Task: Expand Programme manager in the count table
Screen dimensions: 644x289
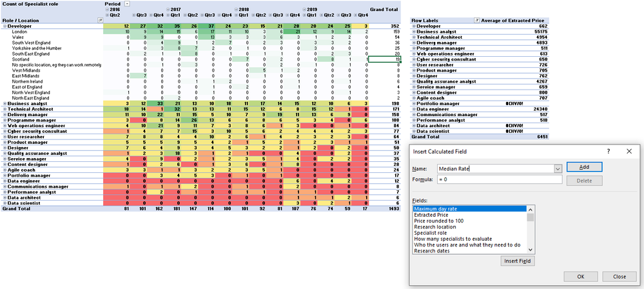Action: (x=5, y=120)
